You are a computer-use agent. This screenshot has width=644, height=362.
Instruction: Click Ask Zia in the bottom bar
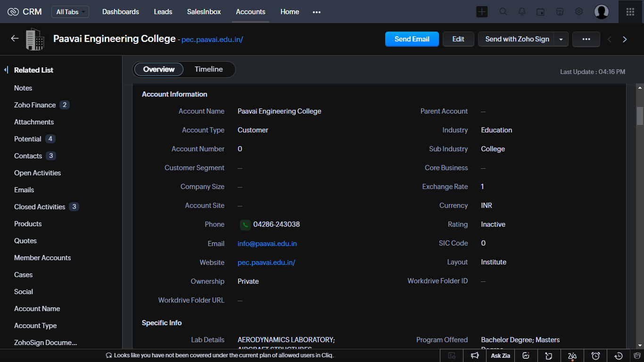point(501,356)
